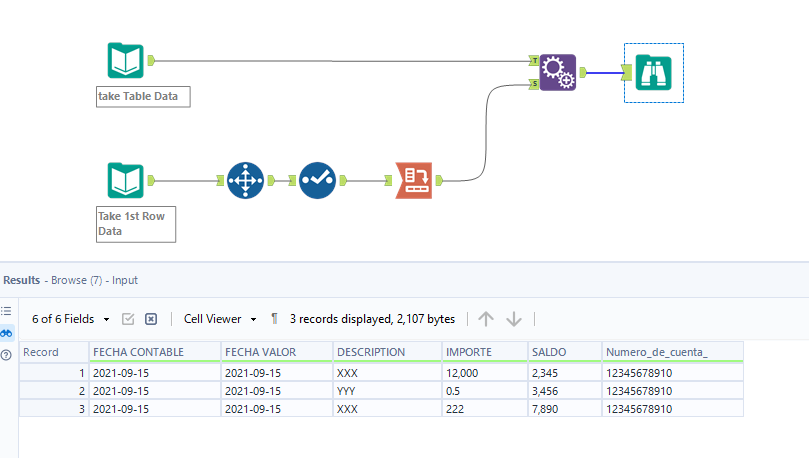Select the top Input Data tool

(x=126, y=60)
